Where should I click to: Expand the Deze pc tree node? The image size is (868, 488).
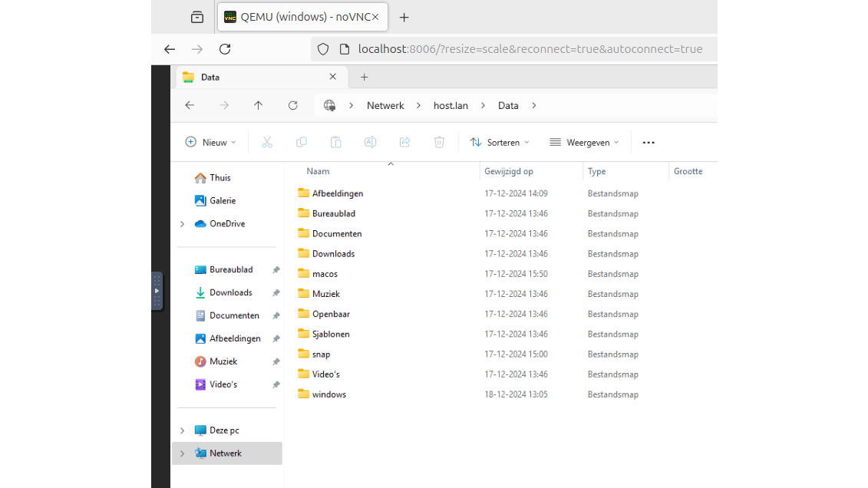coord(182,430)
